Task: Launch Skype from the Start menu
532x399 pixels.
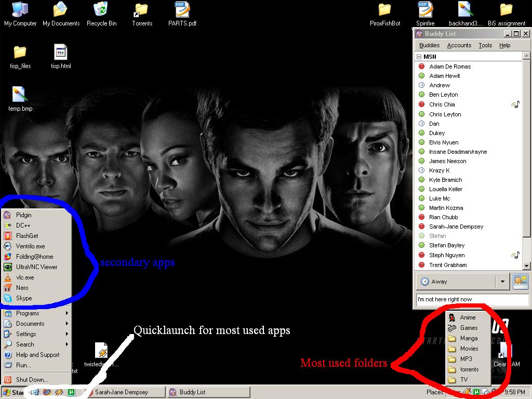Action: click(36, 298)
